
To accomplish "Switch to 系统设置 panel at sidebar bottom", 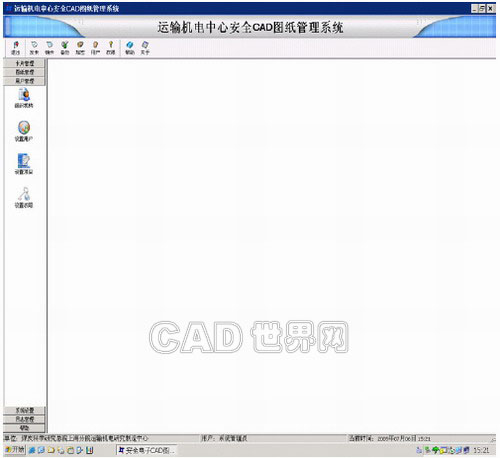I will [24, 410].
